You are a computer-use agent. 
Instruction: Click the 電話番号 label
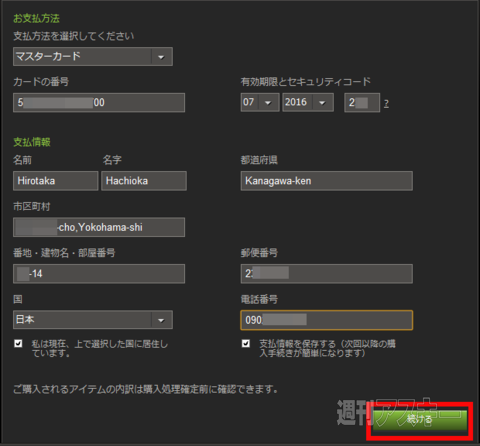[x=259, y=299]
